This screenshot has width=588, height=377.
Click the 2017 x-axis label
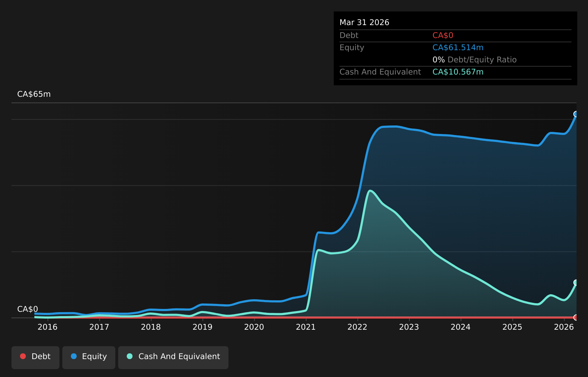click(99, 327)
